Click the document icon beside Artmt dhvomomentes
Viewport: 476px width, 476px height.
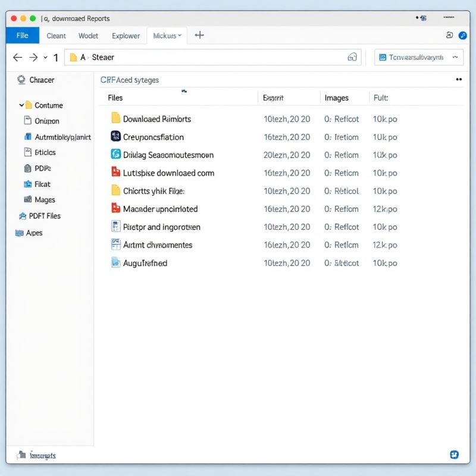click(115, 245)
